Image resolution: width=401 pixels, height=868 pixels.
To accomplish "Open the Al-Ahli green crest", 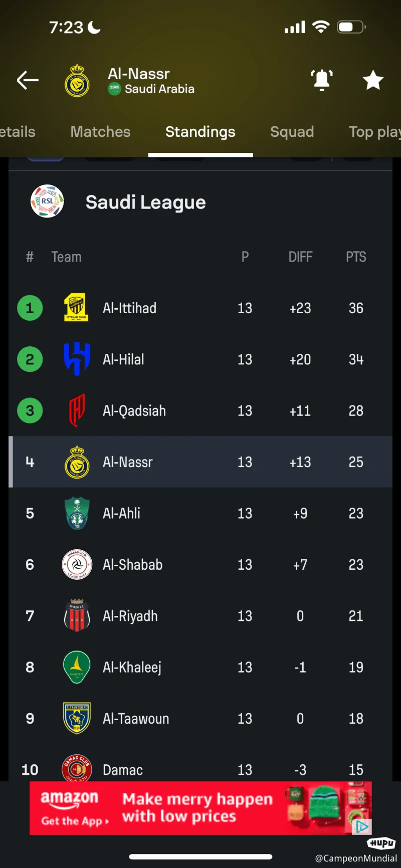I will [x=77, y=513].
